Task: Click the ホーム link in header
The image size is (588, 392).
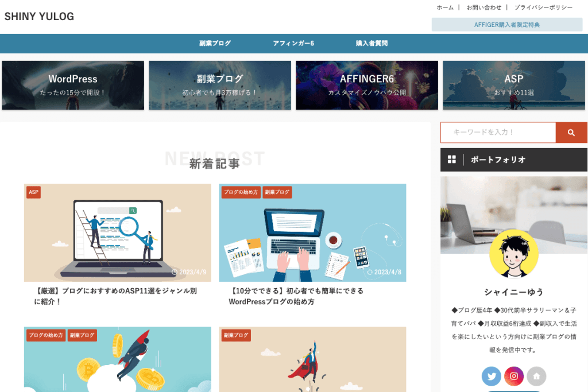Action: [x=444, y=7]
